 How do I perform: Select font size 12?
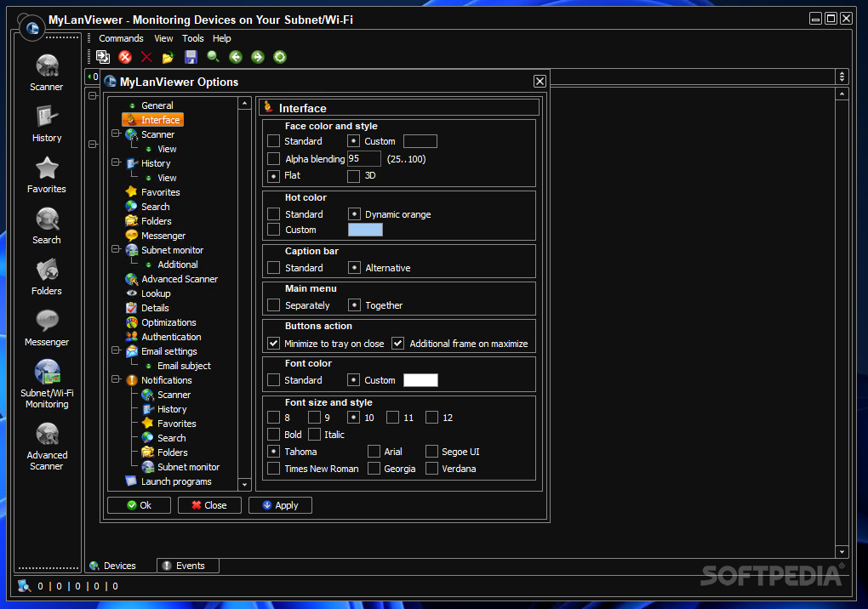click(x=431, y=418)
